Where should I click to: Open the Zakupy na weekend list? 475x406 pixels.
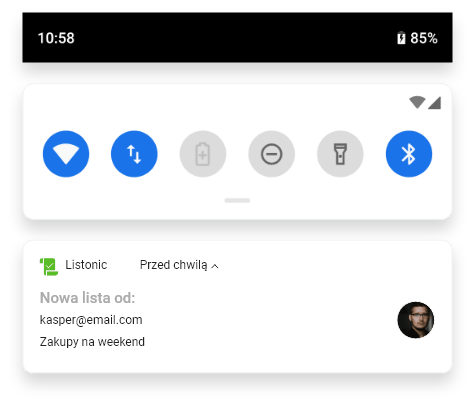[x=92, y=342]
